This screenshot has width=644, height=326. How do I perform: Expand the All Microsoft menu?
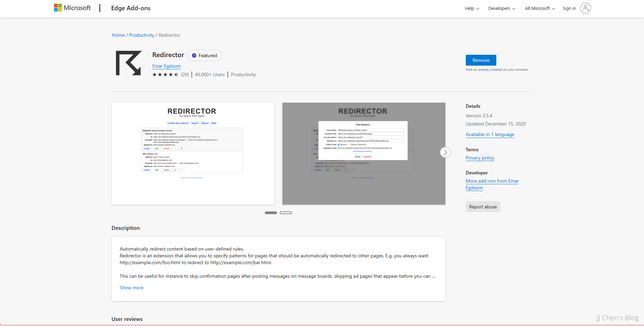coord(540,8)
